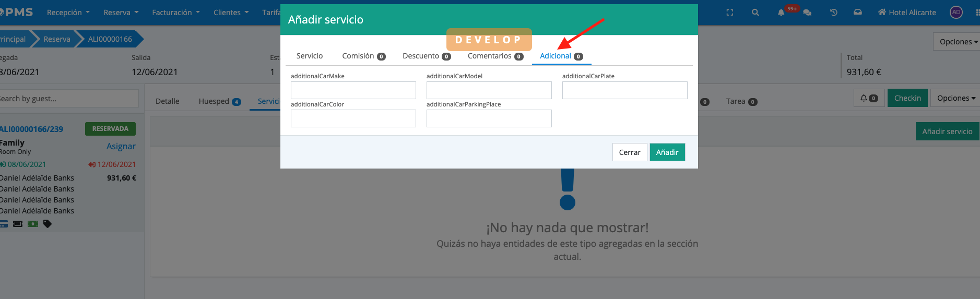
Task: Expand the Recepción menu
Action: [68, 13]
